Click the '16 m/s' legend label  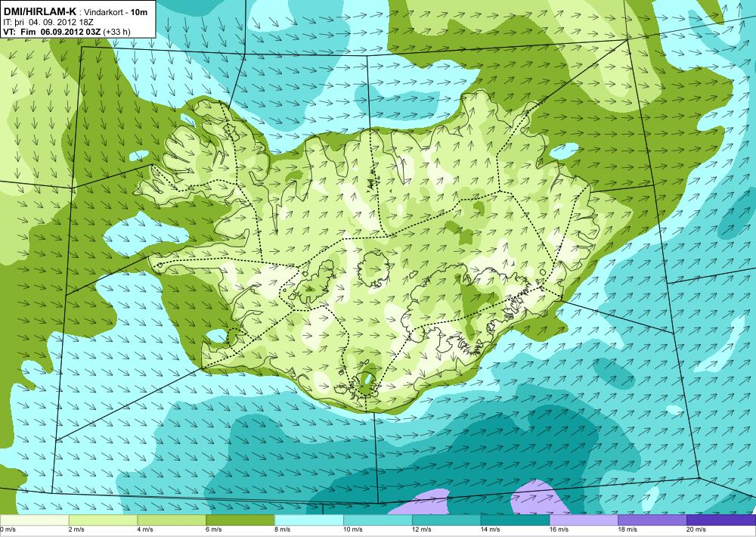560,529
